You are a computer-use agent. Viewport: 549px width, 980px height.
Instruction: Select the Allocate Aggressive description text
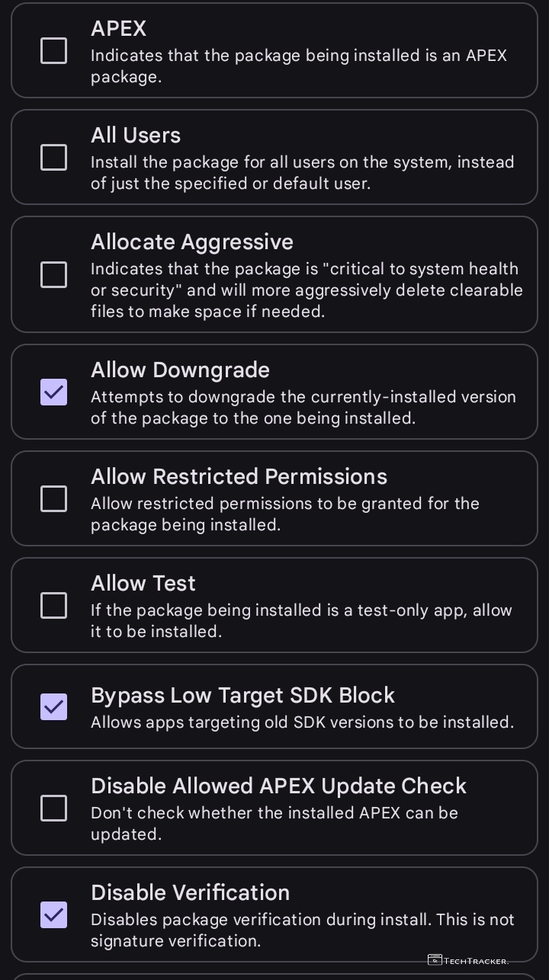coord(307,290)
